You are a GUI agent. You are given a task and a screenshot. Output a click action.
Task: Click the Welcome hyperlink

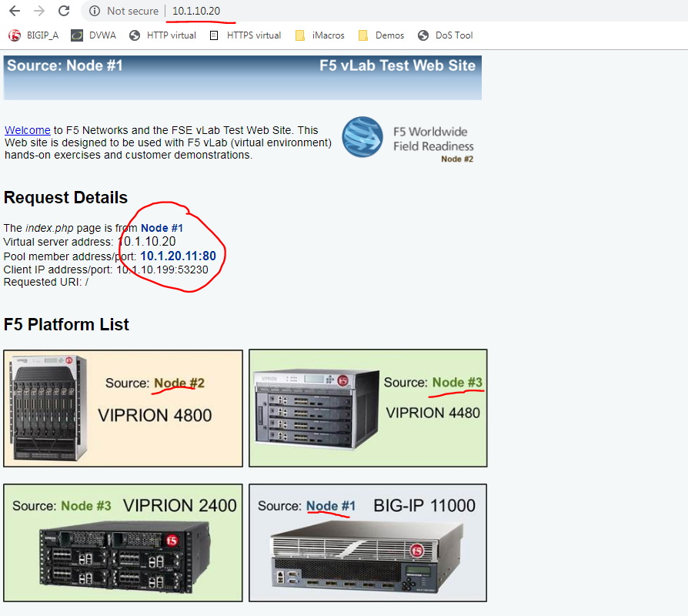click(28, 130)
